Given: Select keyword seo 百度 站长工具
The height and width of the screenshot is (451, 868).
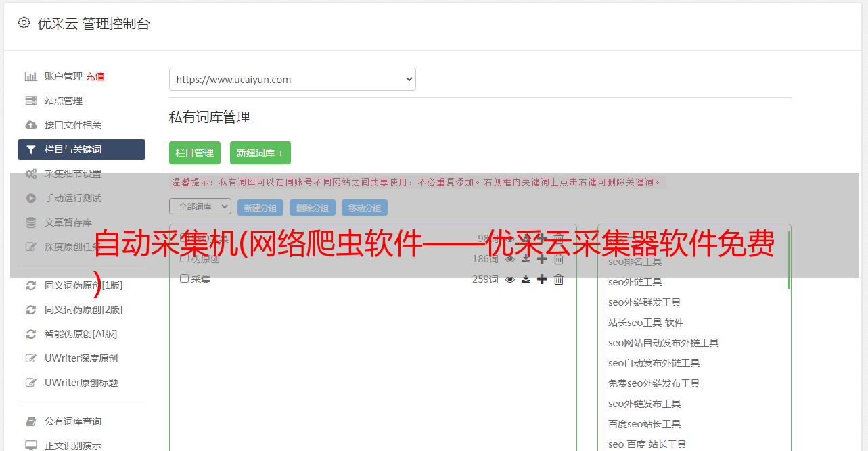Looking at the screenshot, I should click(647, 444).
